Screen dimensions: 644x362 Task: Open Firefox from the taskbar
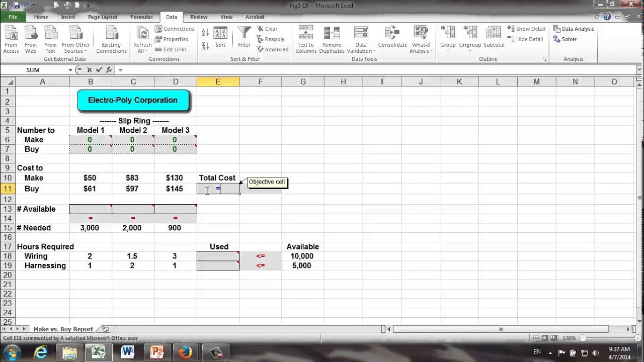click(185, 352)
